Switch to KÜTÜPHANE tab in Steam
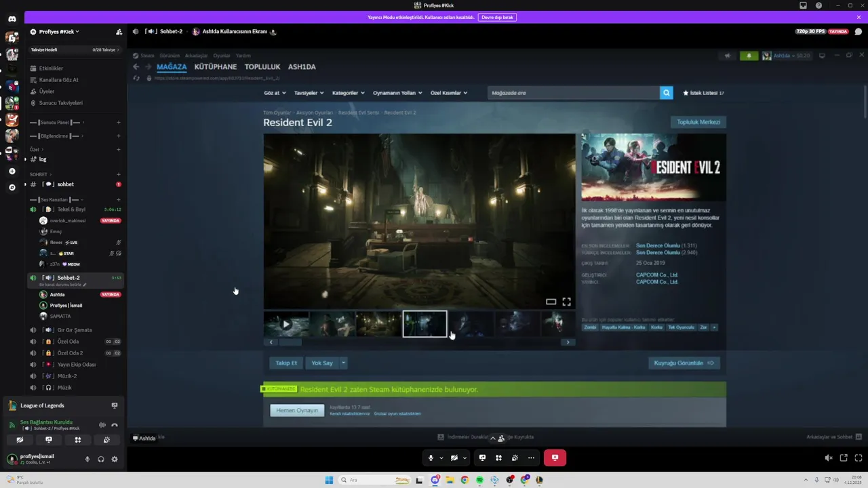This screenshot has height=488, width=868. pos(216,66)
